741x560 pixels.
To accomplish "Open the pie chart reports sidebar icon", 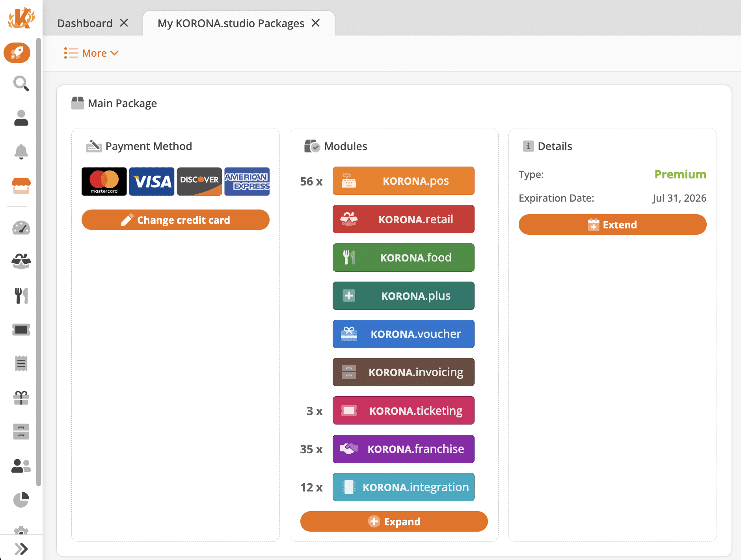I will click(21, 500).
